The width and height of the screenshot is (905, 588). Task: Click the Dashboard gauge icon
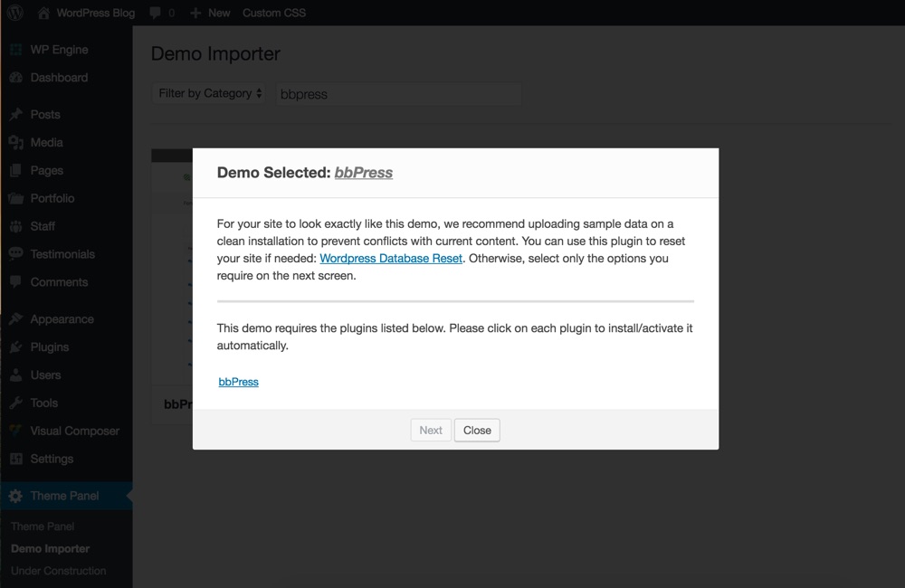[16, 77]
